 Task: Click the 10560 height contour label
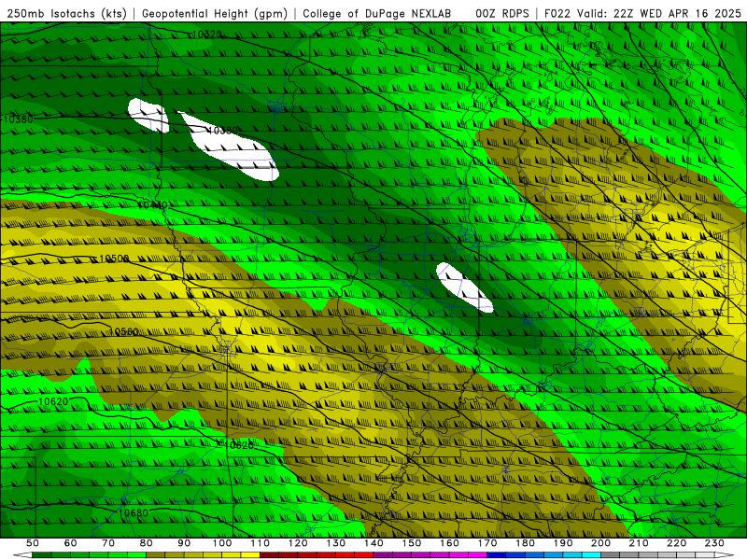pyautogui.click(x=124, y=331)
